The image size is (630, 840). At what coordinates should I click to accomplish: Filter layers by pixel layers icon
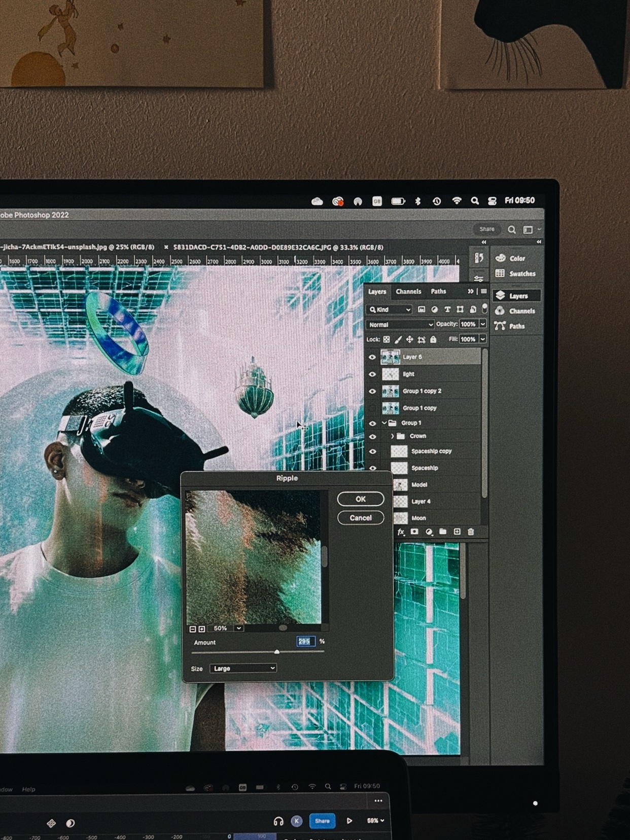422,309
